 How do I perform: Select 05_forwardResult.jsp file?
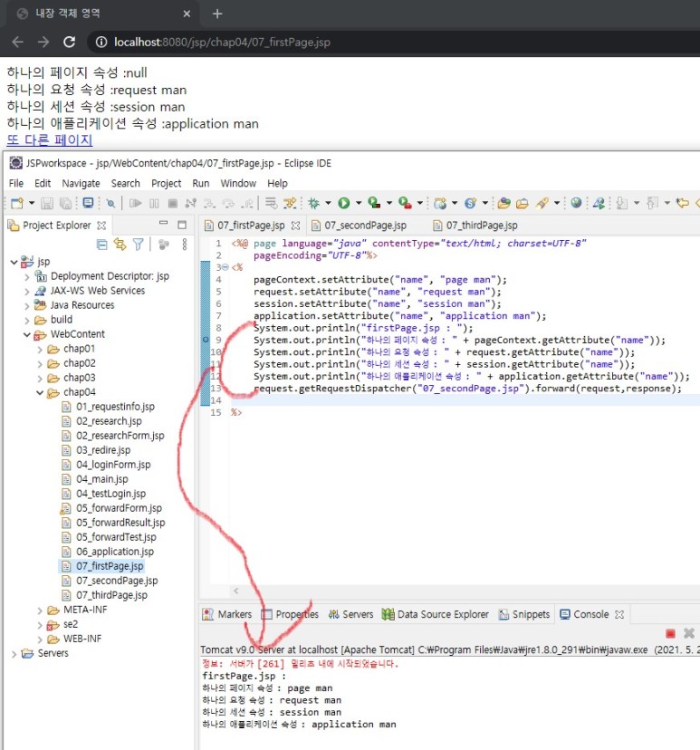(120, 523)
